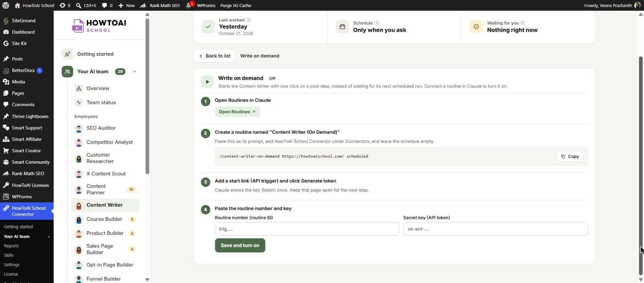Open Rank Math SEO sidebar menu
Viewport: 644px width, 283px height.
click(x=27, y=174)
